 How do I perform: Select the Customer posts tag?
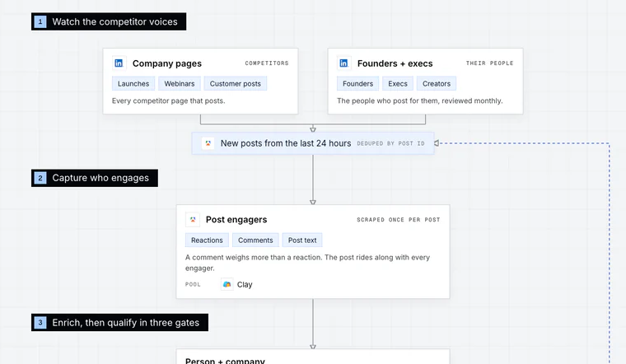pos(235,83)
